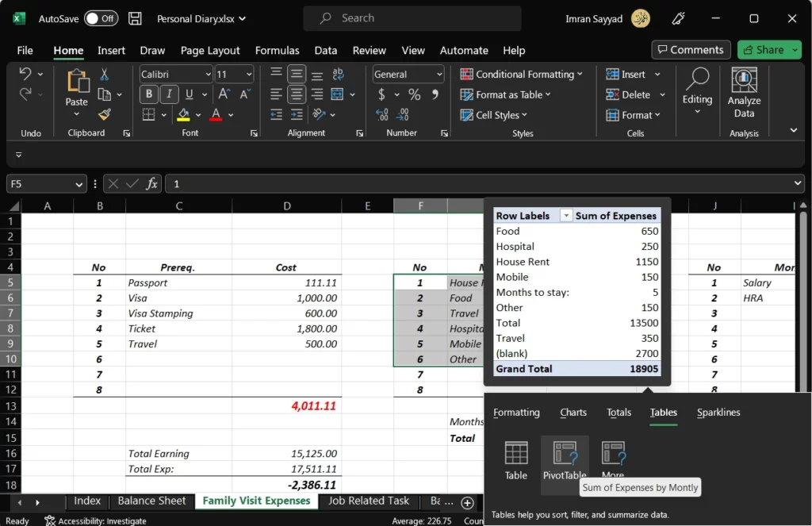Apply percent style to the cells

tap(414, 94)
